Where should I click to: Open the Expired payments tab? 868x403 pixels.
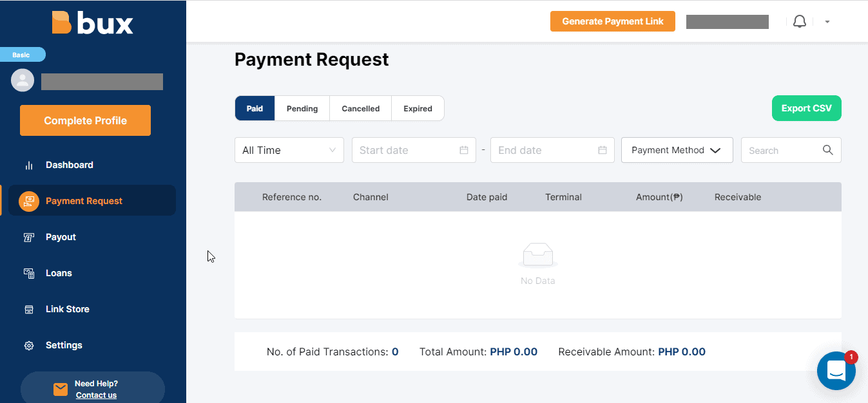[x=418, y=108]
